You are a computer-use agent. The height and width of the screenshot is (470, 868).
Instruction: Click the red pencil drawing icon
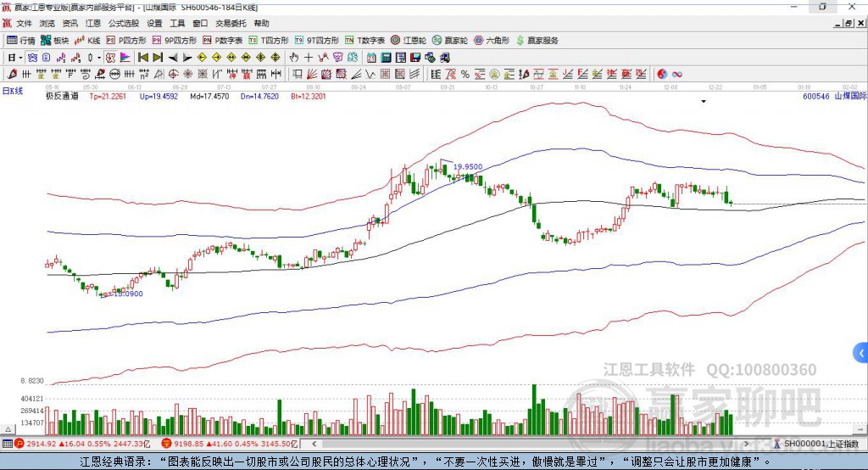12,74
